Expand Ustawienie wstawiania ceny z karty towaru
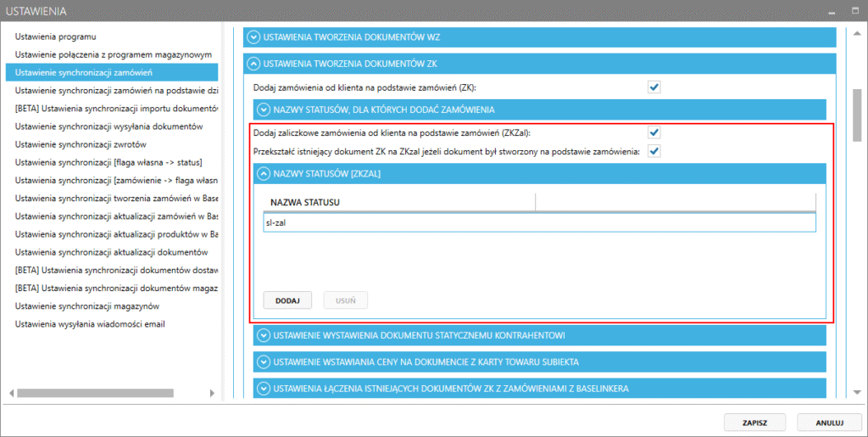This screenshot has width=868, height=437. (262, 361)
